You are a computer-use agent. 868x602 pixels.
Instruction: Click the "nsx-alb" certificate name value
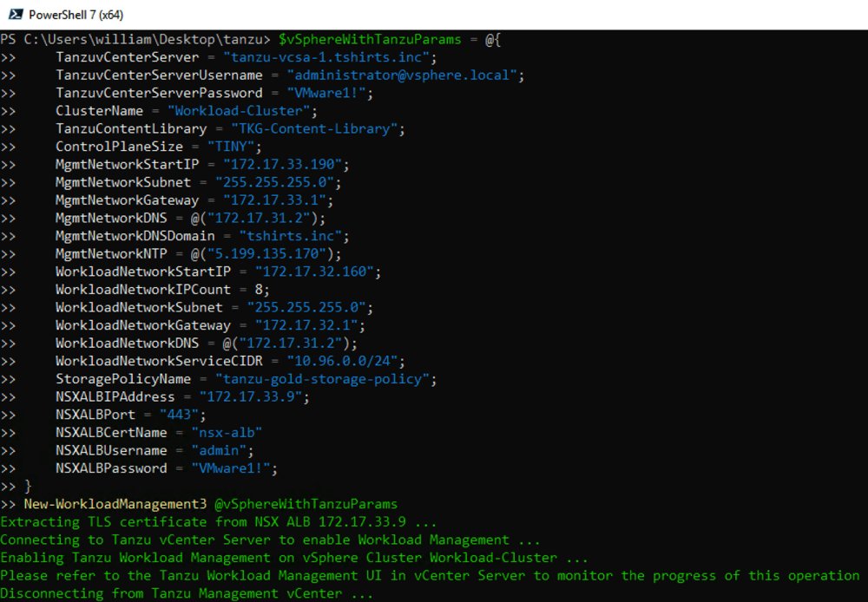click(227, 433)
